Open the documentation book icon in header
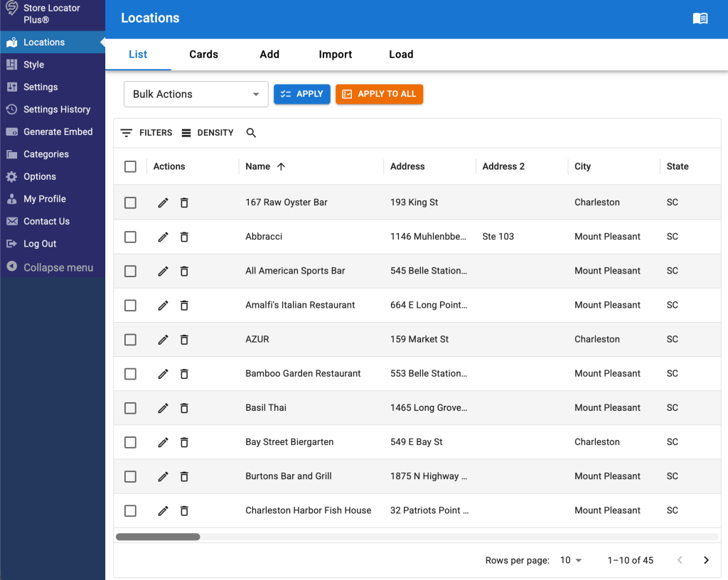Image resolution: width=728 pixels, height=580 pixels. point(700,18)
